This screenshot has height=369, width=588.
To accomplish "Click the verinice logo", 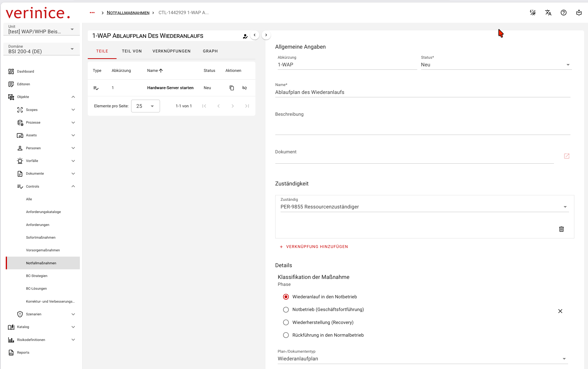I will click(38, 13).
